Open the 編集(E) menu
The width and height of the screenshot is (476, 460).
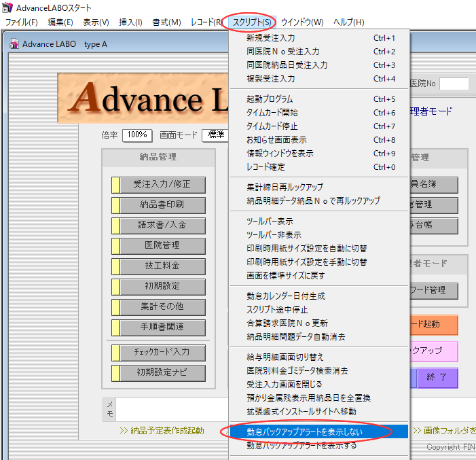60,22
